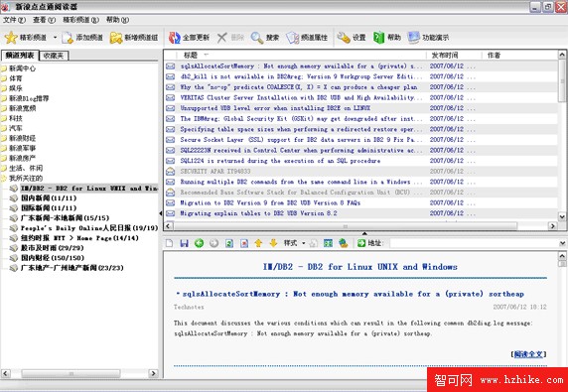The width and height of the screenshot is (568, 392).
Task: Expand the 体育 folder
Action: tap(4, 78)
